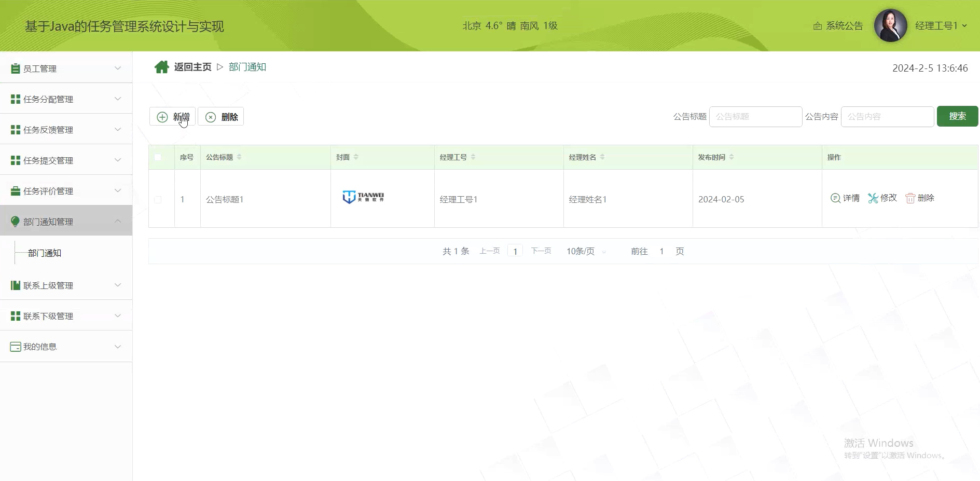Click the 返回主页 breadcrumb link
Viewport: 980px width, 481px height.
193,67
